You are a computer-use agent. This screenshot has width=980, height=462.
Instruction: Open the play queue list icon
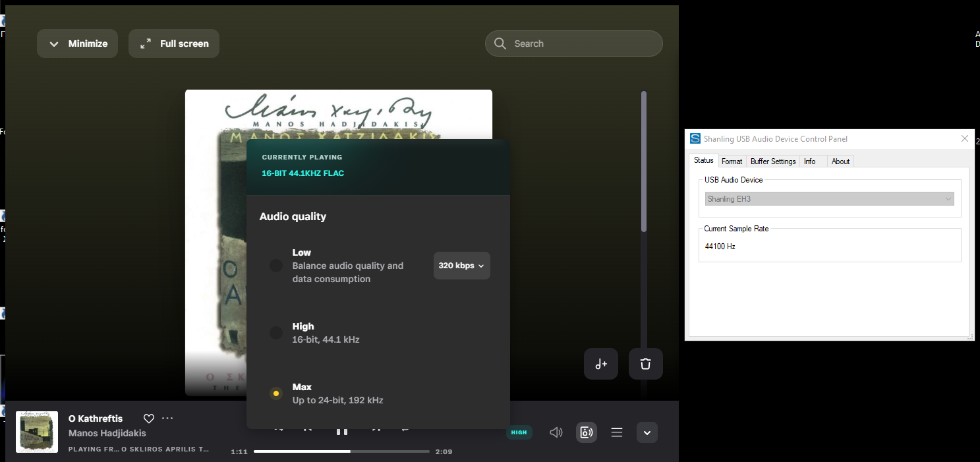pyautogui.click(x=617, y=432)
